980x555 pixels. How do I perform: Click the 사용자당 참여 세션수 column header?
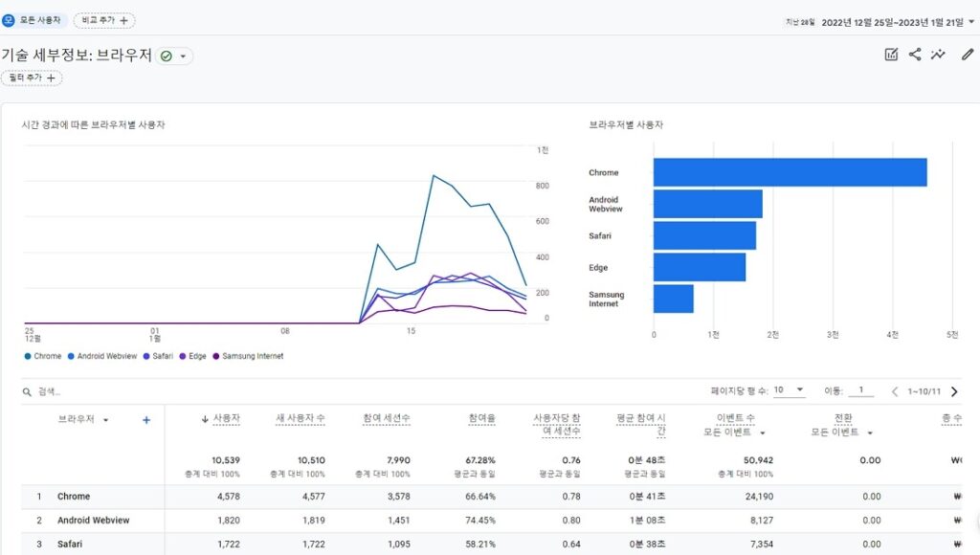(557, 424)
